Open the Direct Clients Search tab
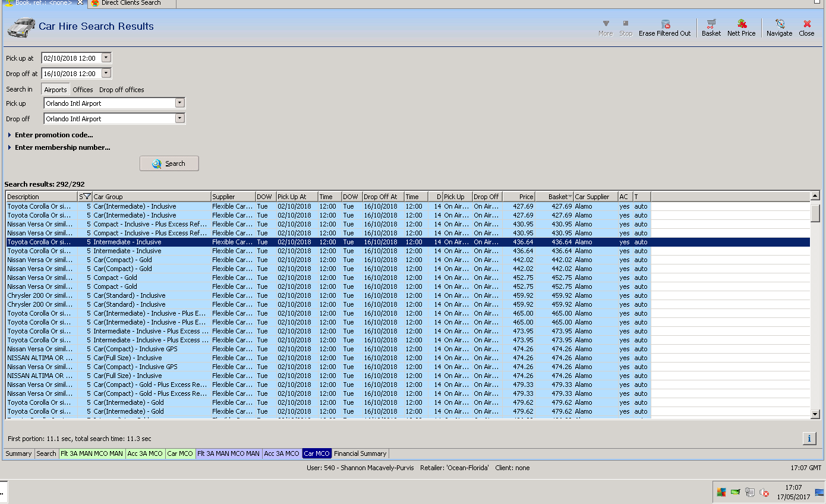This screenshot has width=826, height=504. [x=130, y=3]
